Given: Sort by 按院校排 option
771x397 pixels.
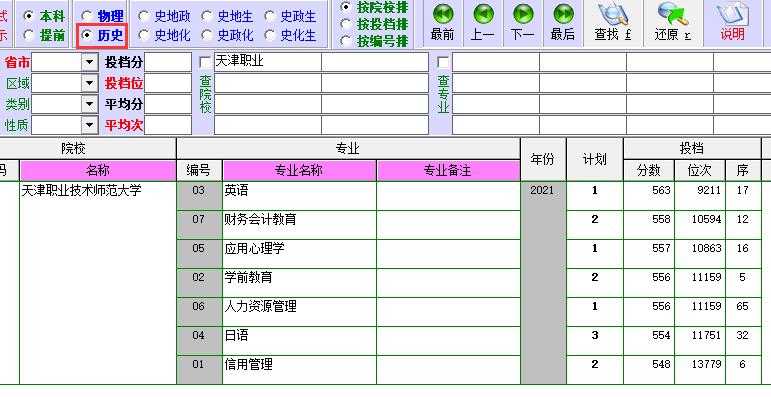Looking at the screenshot, I should tap(346, 7).
